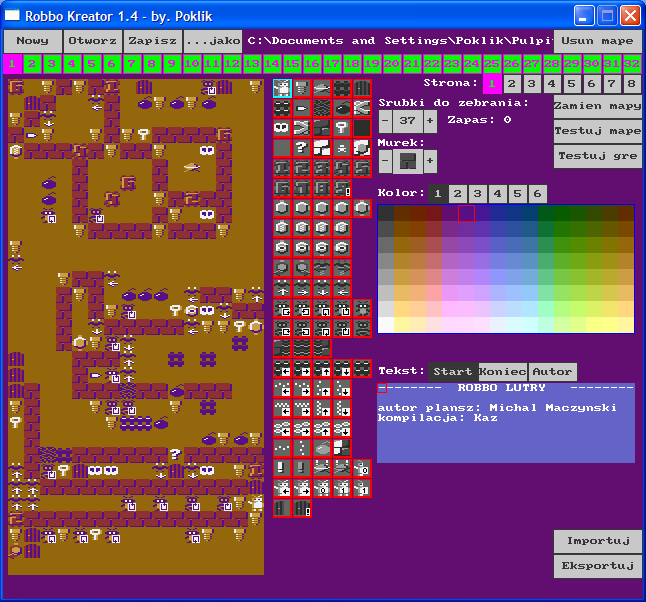The width and height of the screenshot is (646, 602).
Task: Open the Koniec text tab
Action: point(503,372)
